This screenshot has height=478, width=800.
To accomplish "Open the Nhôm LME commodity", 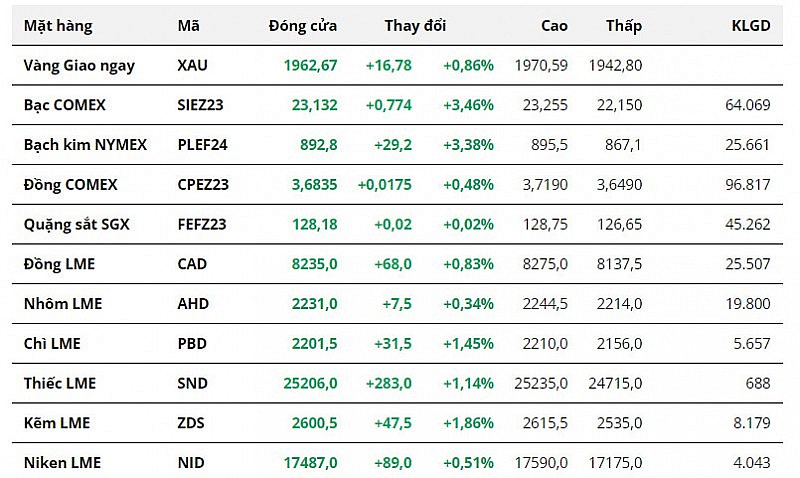I will click(63, 304).
